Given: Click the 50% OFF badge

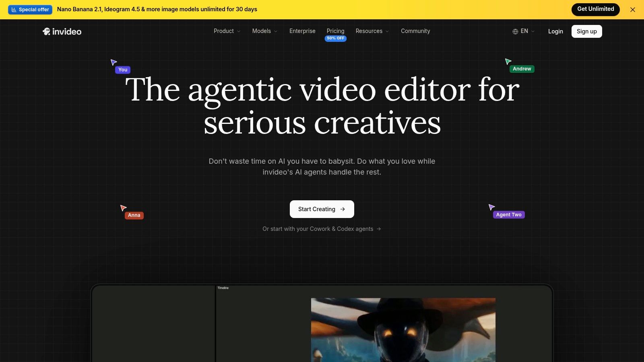Looking at the screenshot, I should point(336,39).
